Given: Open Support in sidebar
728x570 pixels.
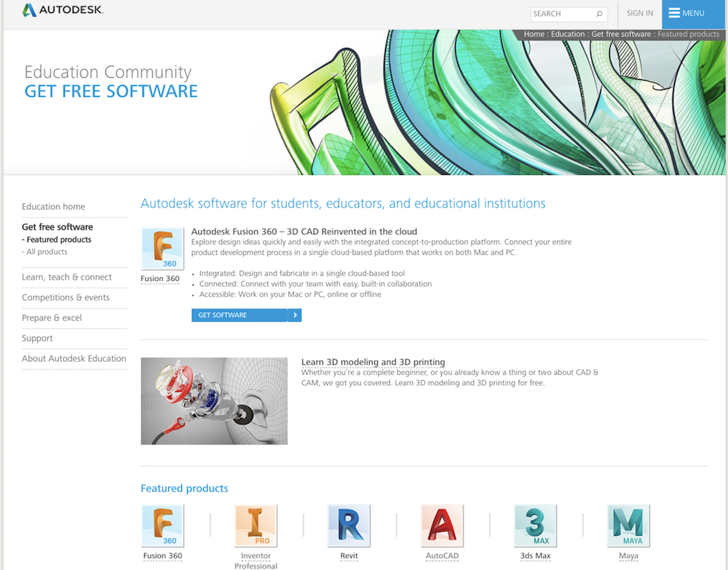Looking at the screenshot, I should (x=37, y=339).
